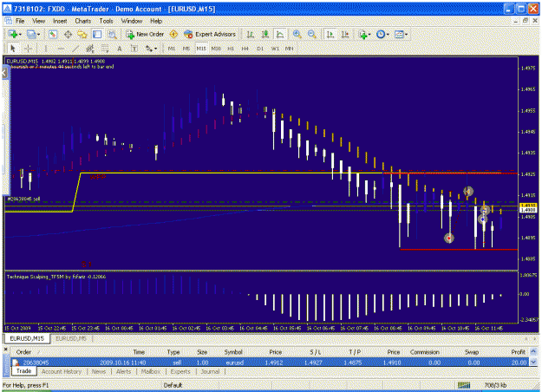Image resolution: width=542 pixels, height=392 pixels.
Task: Select the Horizontal Line drawing tool
Action: click(61, 49)
